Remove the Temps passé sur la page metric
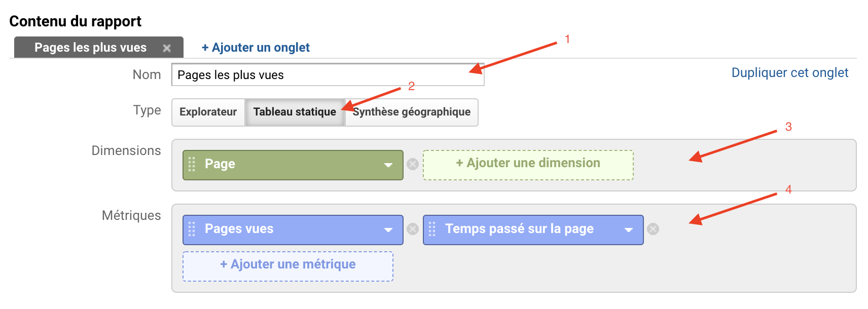This screenshot has width=868, height=309. click(653, 229)
